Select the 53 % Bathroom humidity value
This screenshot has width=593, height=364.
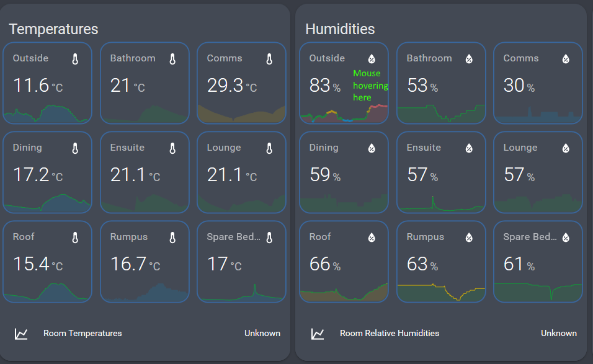click(x=422, y=86)
